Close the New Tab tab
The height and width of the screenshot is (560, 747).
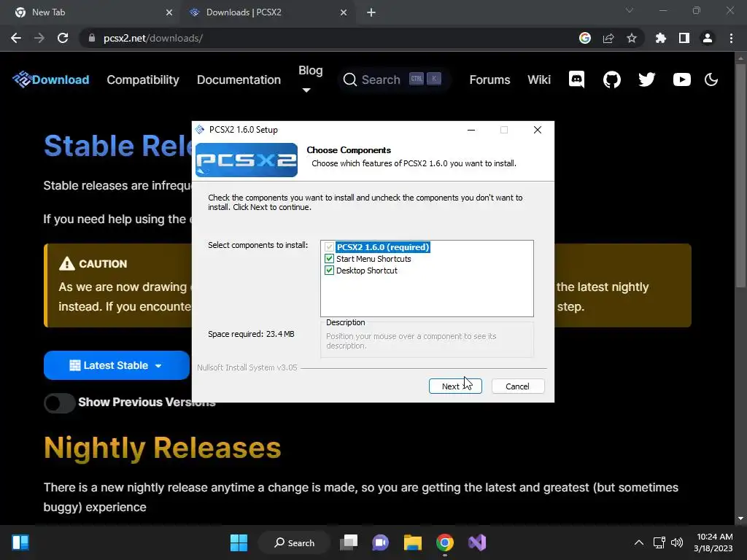click(x=169, y=13)
